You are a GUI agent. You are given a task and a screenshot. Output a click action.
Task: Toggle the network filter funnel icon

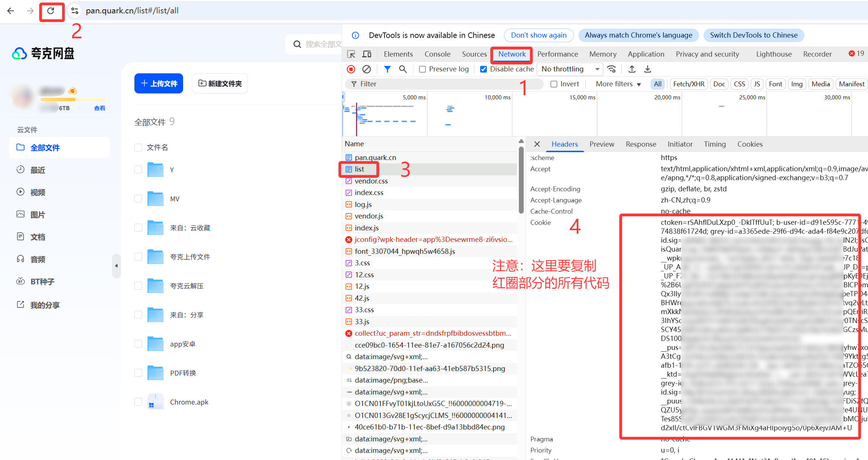pyautogui.click(x=387, y=69)
